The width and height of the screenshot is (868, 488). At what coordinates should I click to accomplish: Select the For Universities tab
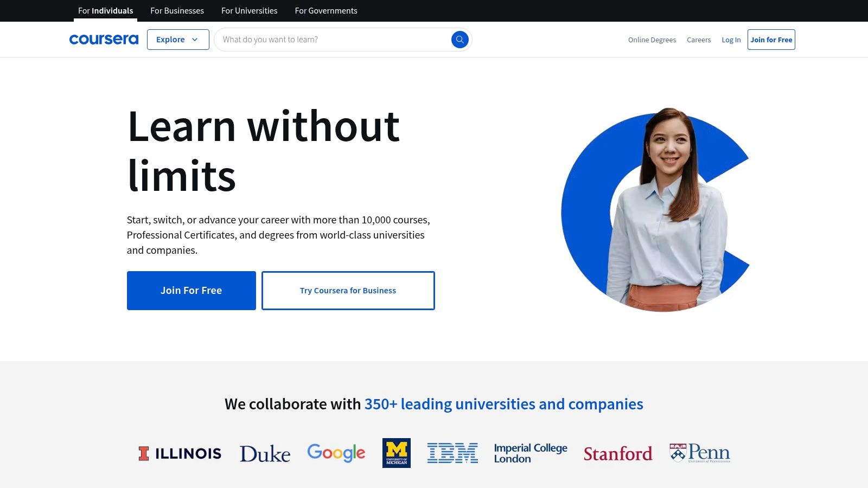249,10
